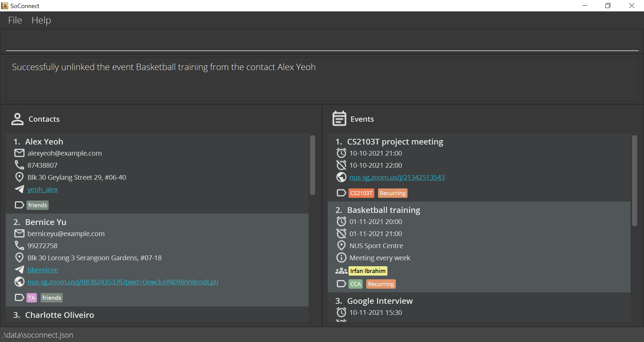Click the tag icon beside the TA tag
This screenshot has height=342, width=644.
(x=19, y=297)
